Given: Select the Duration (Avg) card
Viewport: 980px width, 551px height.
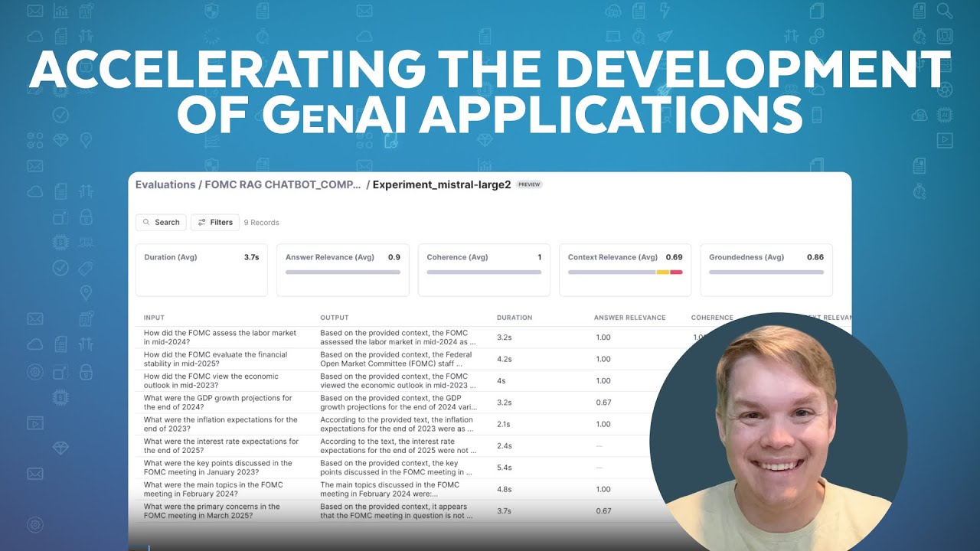Looking at the screenshot, I should 201,270.
